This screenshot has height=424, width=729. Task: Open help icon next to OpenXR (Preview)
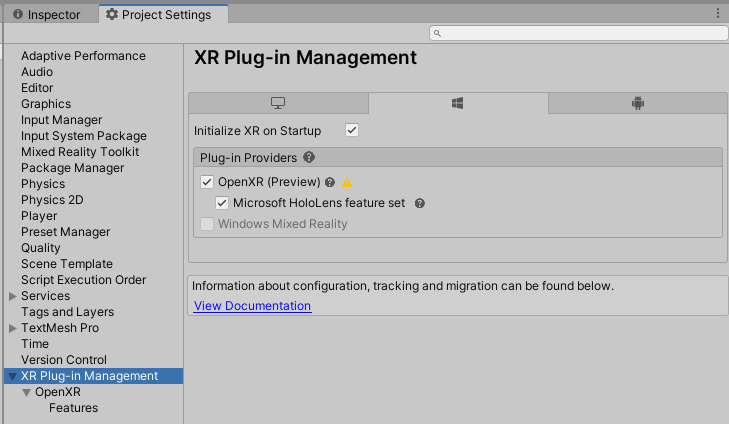click(x=330, y=182)
